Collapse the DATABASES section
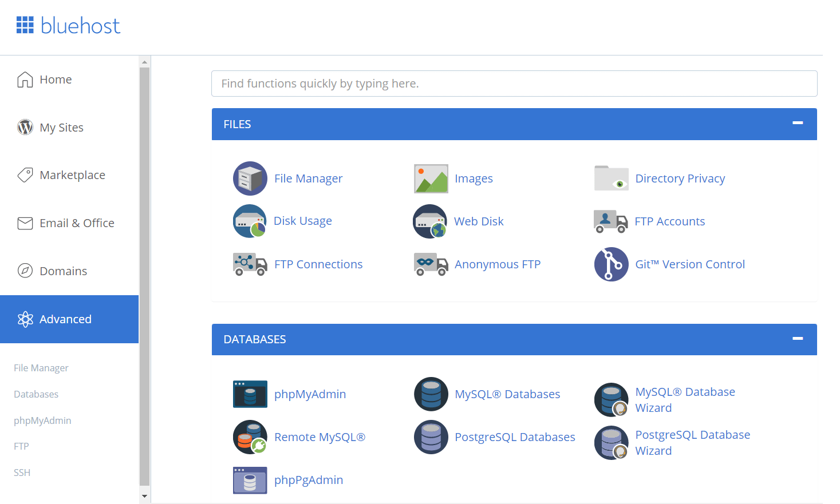This screenshot has height=504, width=840. coord(798,339)
